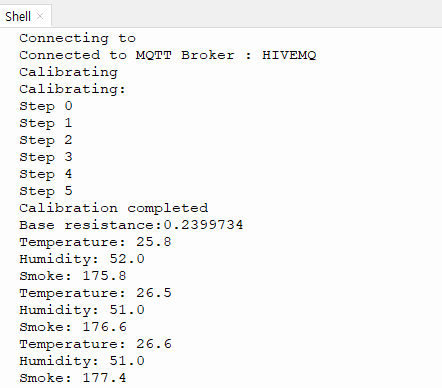Click the 'Step 2' output line
This screenshot has width=442, height=388.
[46, 140]
